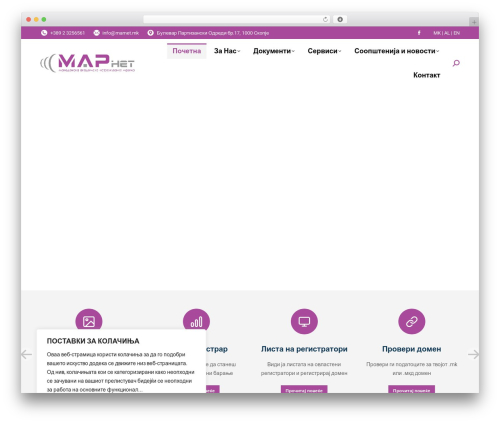Click the info@marnet.mk email link
Image resolution: width=500 pixels, height=423 pixels.
(120, 33)
